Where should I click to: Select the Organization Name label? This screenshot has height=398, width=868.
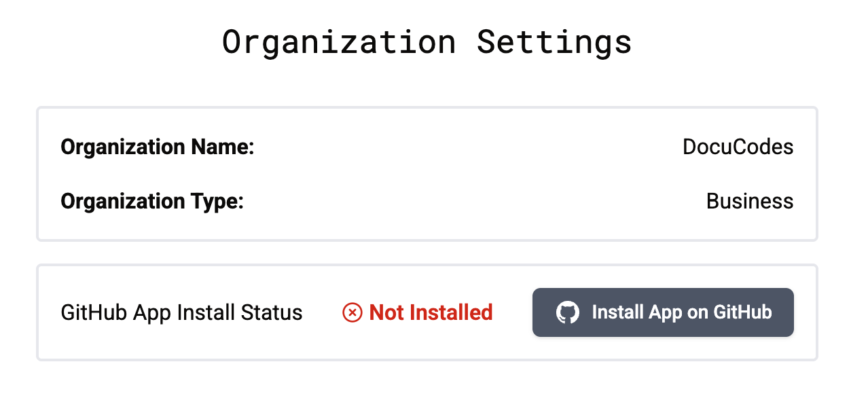pyautogui.click(x=157, y=147)
